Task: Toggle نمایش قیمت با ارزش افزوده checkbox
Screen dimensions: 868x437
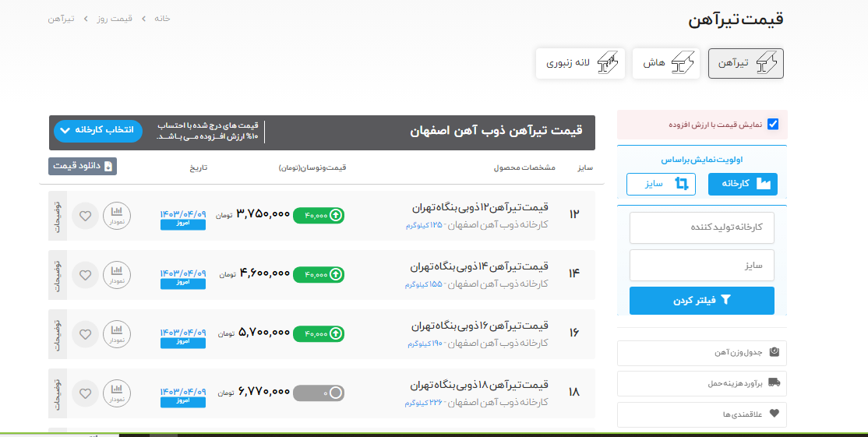Action: [x=773, y=124]
